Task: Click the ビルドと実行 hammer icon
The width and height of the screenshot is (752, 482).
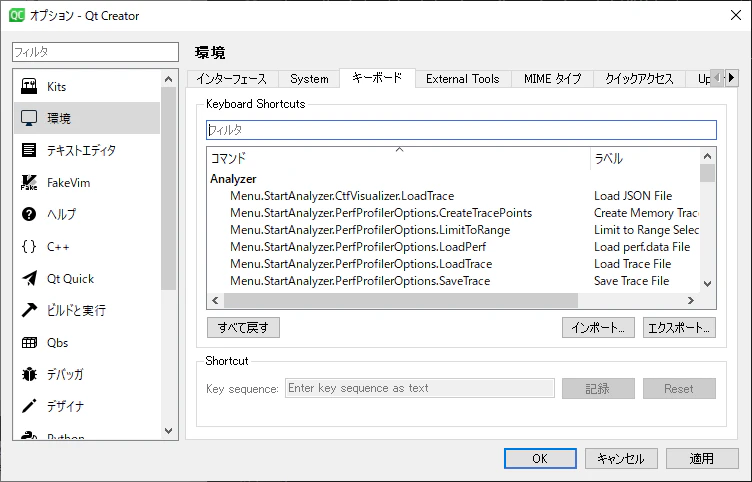Action: pos(29,310)
